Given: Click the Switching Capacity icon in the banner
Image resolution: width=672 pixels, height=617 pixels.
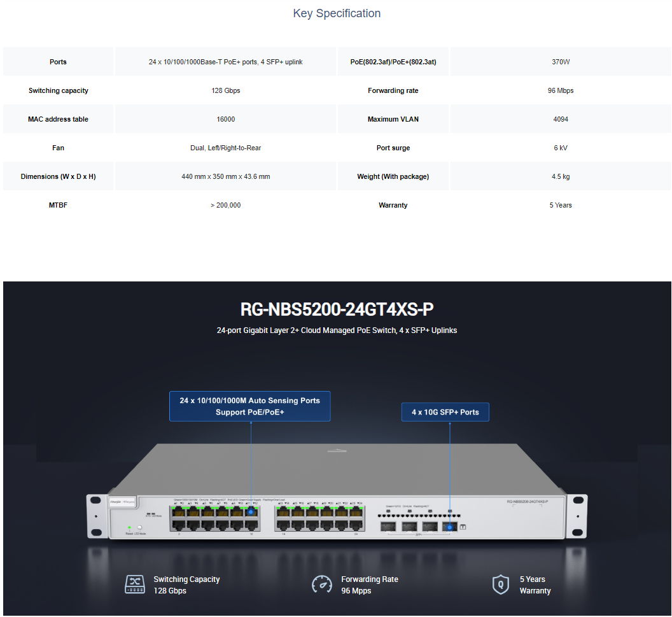Looking at the screenshot, I should [x=134, y=585].
